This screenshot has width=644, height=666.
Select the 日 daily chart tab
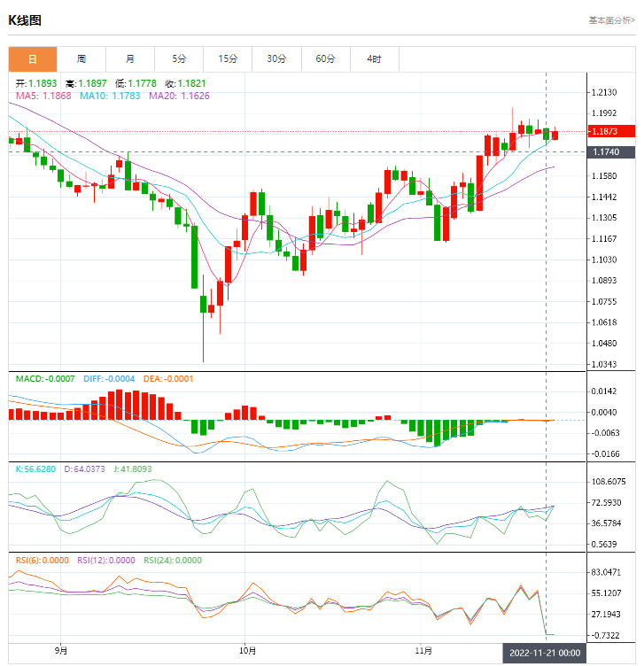(x=33, y=59)
